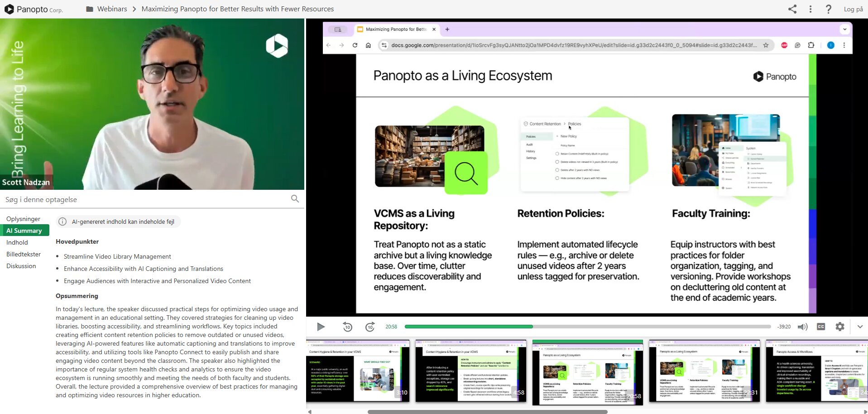The image size is (868, 414).
Task: Open the Billedtekster tab
Action: click(x=24, y=254)
